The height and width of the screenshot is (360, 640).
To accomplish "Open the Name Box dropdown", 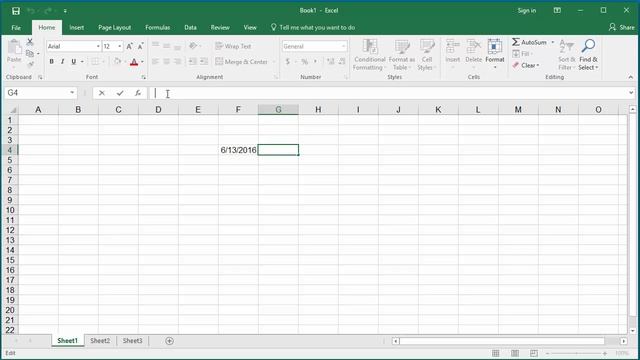I will coord(72,93).
